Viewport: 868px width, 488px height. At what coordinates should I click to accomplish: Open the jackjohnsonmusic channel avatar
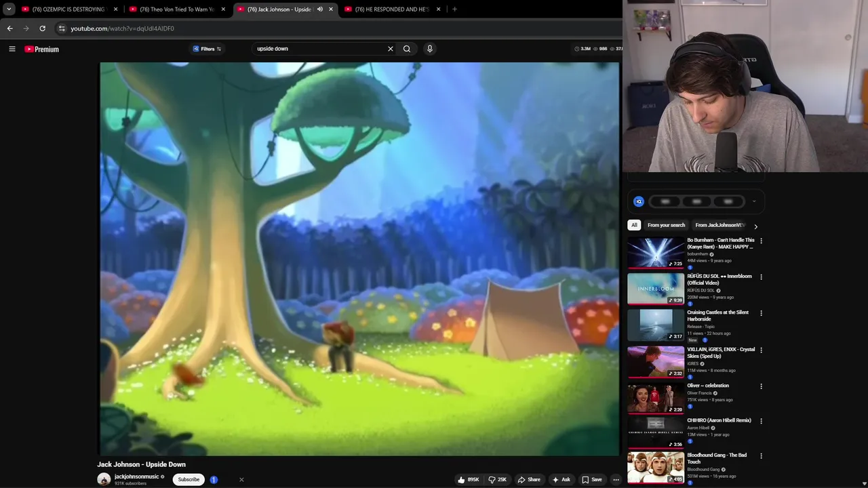point(104,479)
